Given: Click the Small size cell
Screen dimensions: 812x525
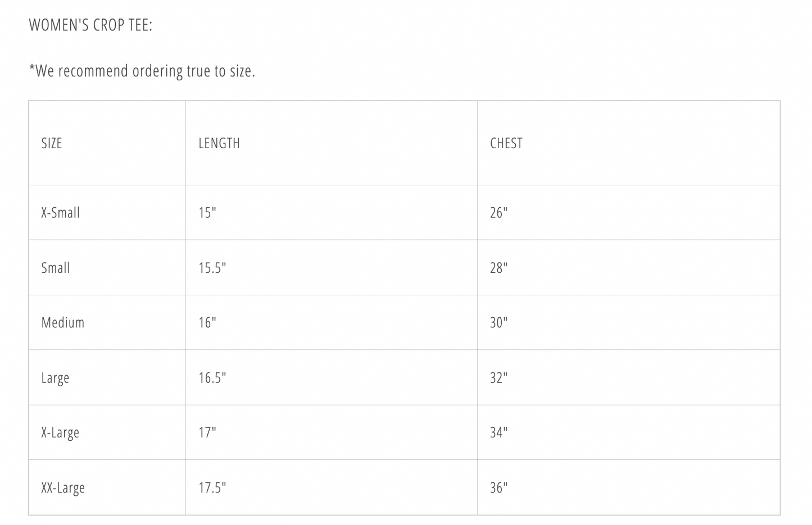Looking at the screenshot, I should [x=56, y=268].
